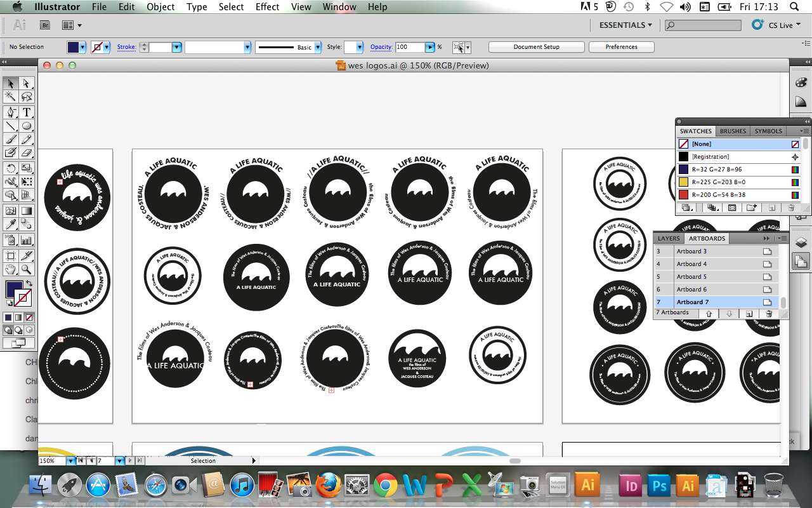
Task: Change screen mode at toolbar bottom
Action: click(18, 342)
